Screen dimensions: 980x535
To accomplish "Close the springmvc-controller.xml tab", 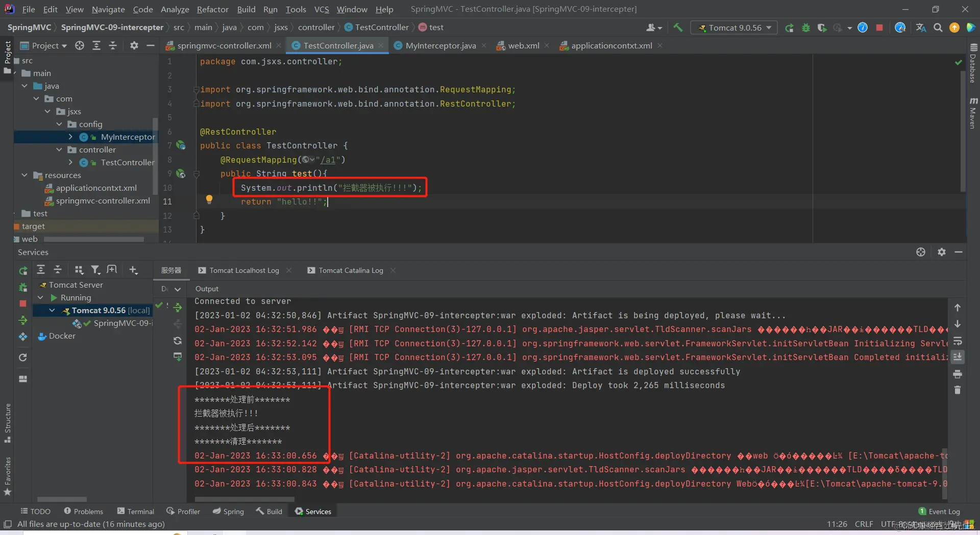I will (x=279, y=45).
